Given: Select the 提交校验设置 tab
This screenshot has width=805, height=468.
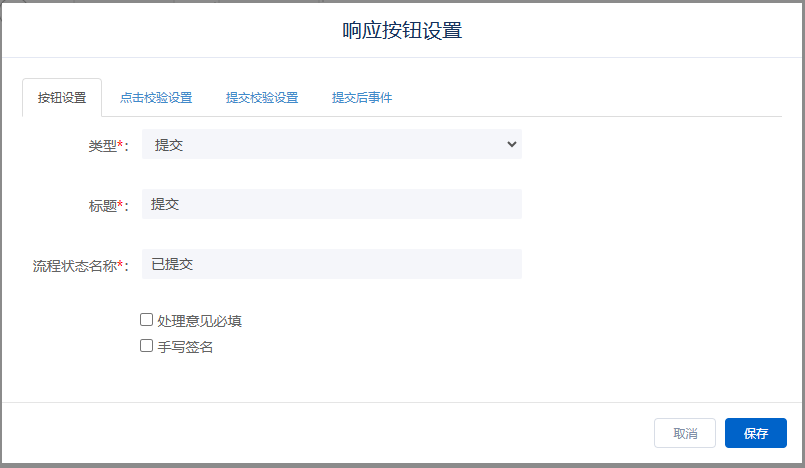Looking at the screenshot, I should coord(262,98).
